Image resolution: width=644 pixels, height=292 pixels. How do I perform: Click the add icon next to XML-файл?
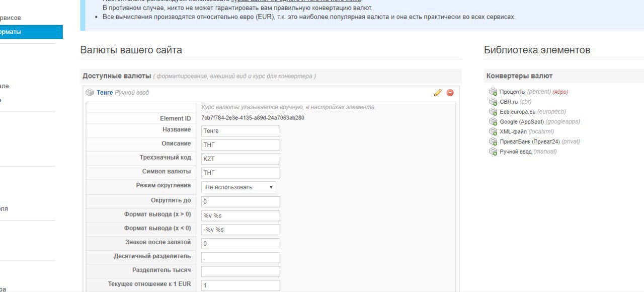pyautogui.click(x=493, y=132)
